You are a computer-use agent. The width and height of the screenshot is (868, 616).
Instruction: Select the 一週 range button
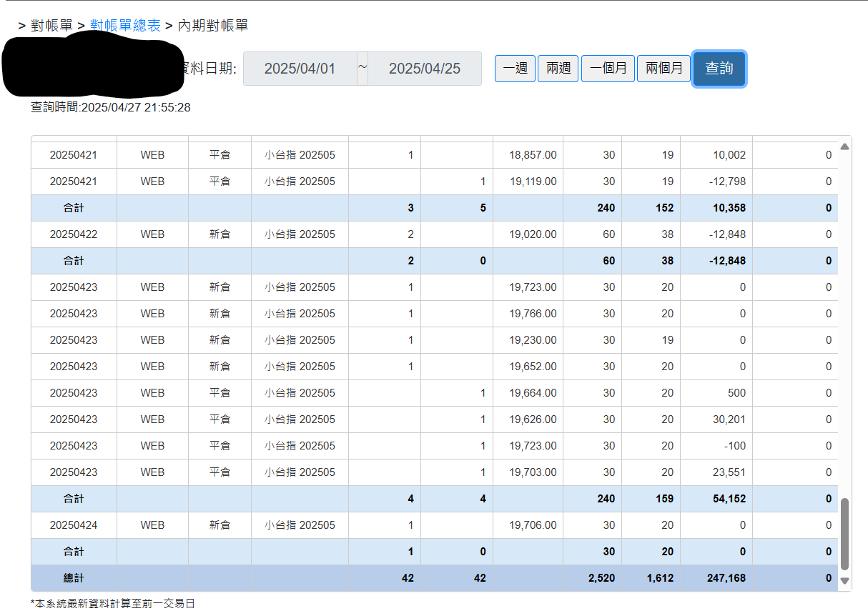click(515, 69)
